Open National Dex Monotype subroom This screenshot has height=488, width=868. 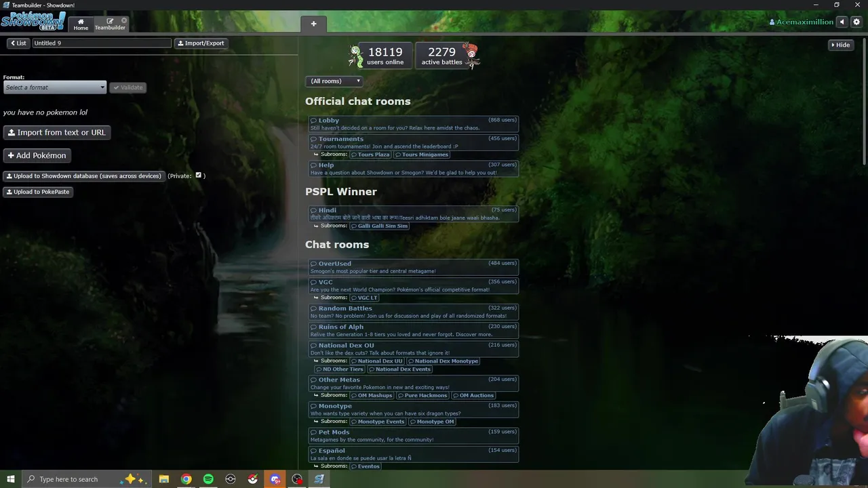(x=443, y=361)
